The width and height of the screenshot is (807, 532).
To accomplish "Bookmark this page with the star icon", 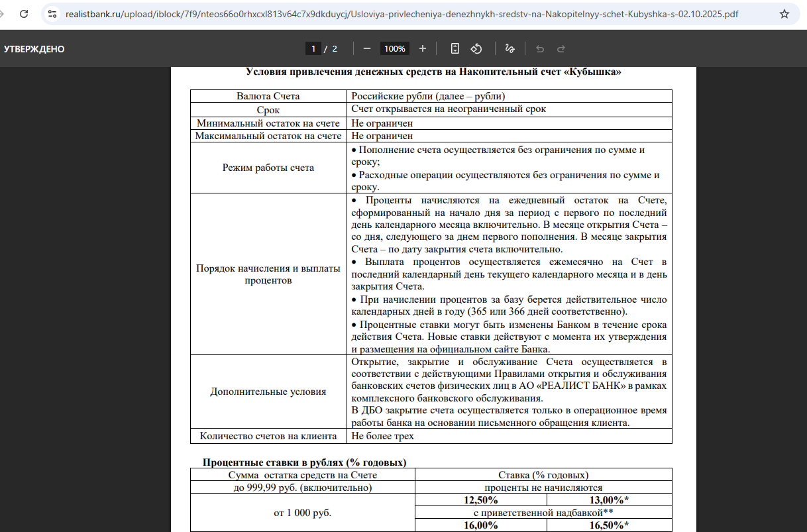I will coord(784,14).
